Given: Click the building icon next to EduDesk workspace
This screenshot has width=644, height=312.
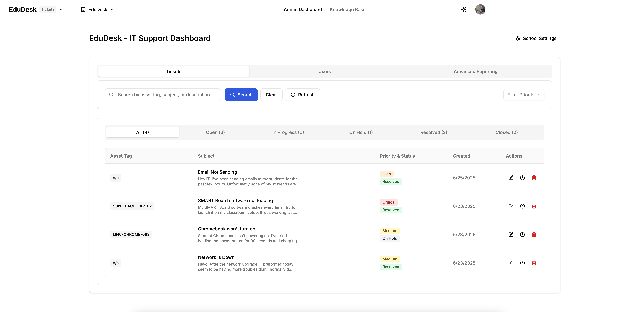Looking at the screenshot, I should click(x=83, y=9).
